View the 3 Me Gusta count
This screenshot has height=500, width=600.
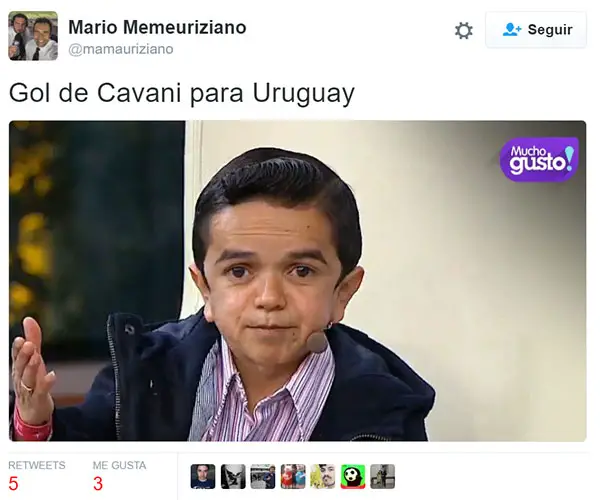98,484
